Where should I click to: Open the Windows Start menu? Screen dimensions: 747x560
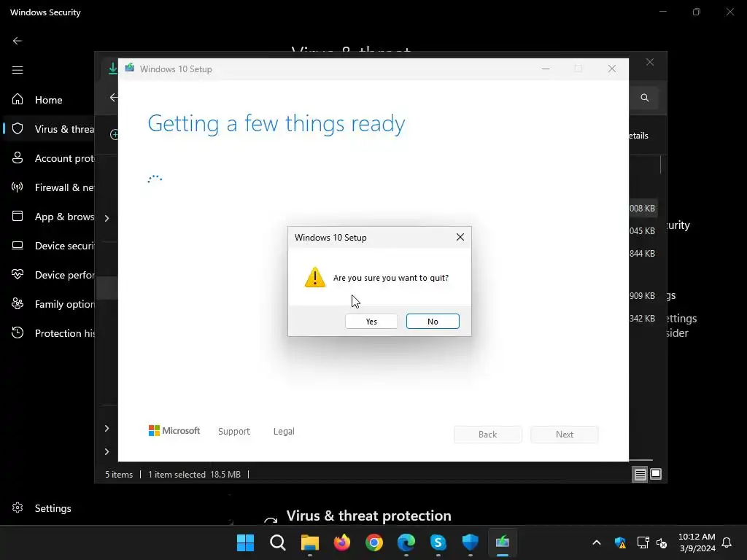pyautogui.click(x=245, y=542)
